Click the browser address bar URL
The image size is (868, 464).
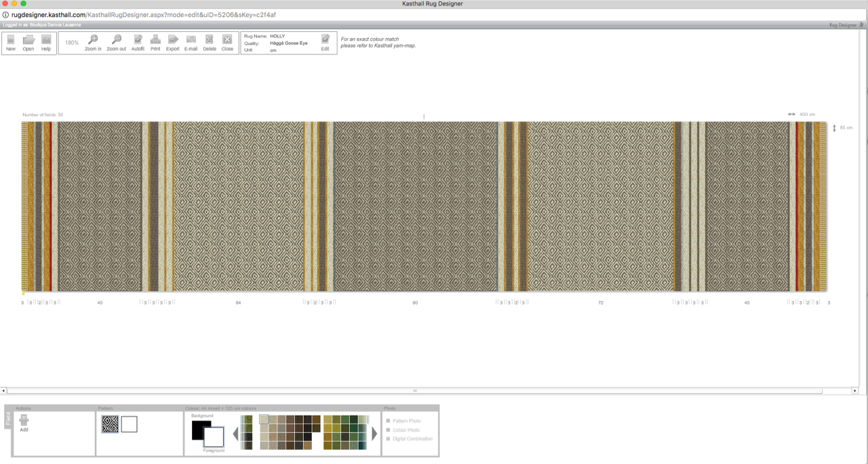point(144,14)
